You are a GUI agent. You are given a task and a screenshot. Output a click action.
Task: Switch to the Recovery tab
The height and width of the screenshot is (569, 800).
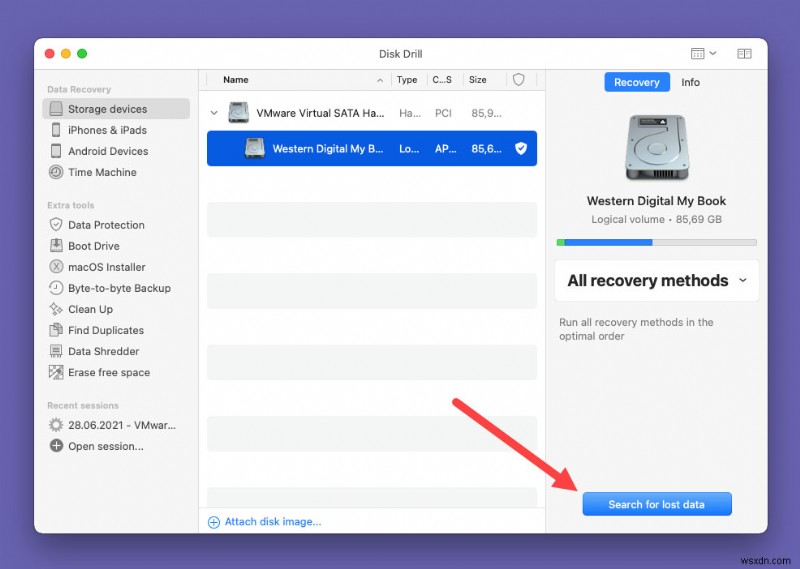(x=637, y=82)
